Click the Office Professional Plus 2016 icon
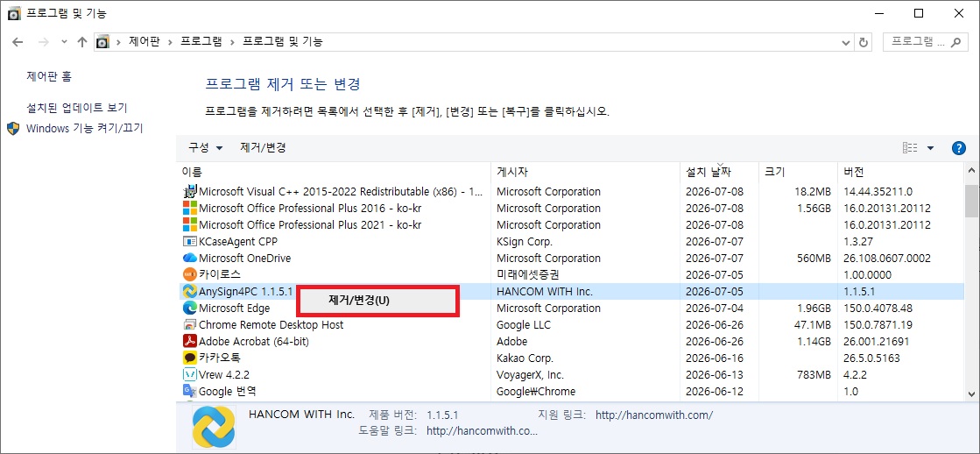Viewport: 980px width, 454px height. pyautogui.click(x=189, y=209)
